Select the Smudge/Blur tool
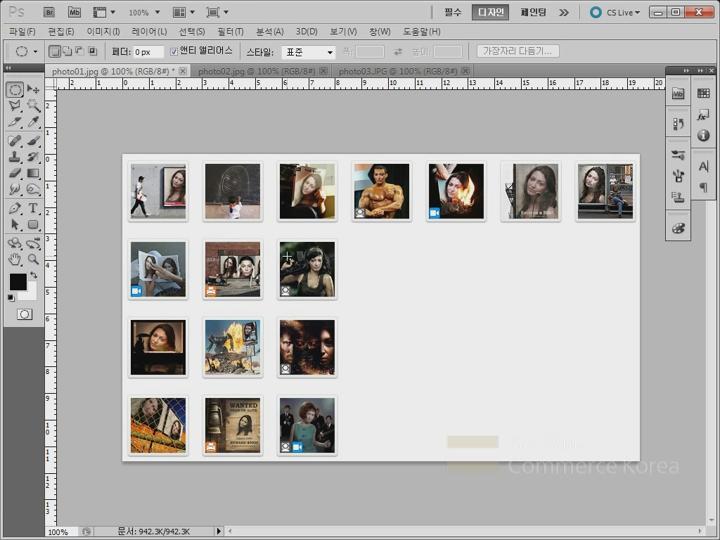Viewport: 720px width, 540px height. [15, 189]
